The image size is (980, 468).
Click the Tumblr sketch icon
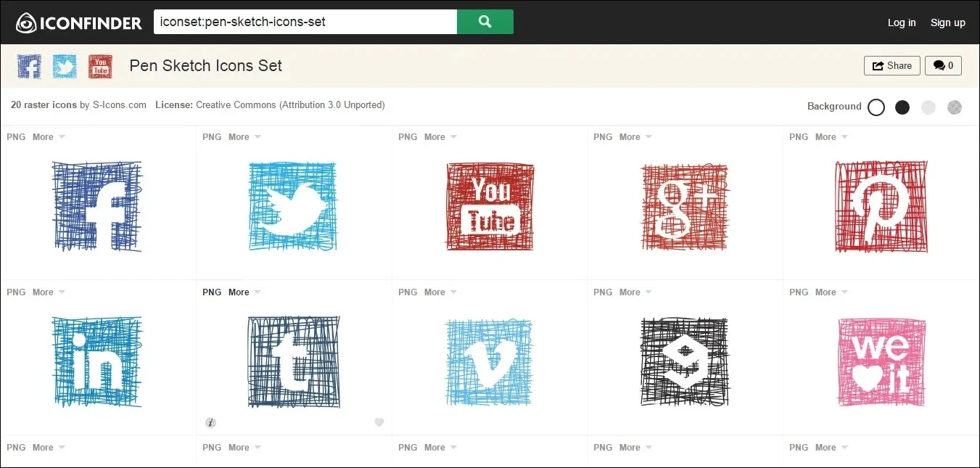tap(293, 361)
